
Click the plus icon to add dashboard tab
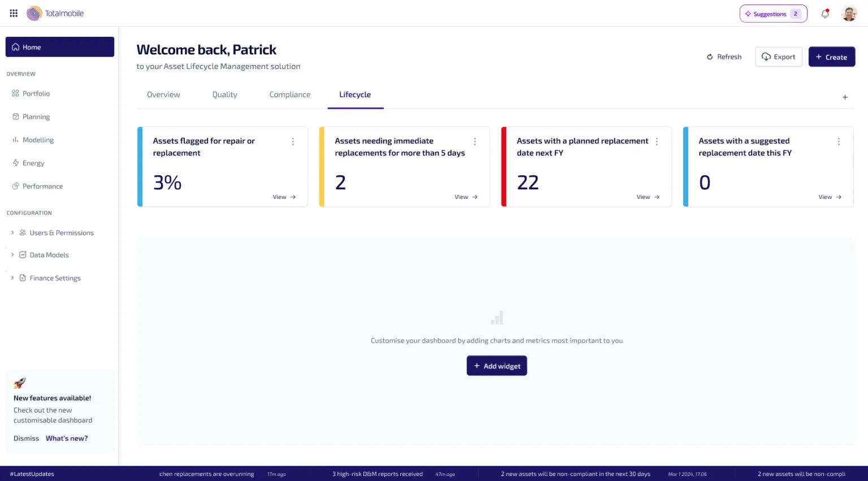tap(845, 97)
